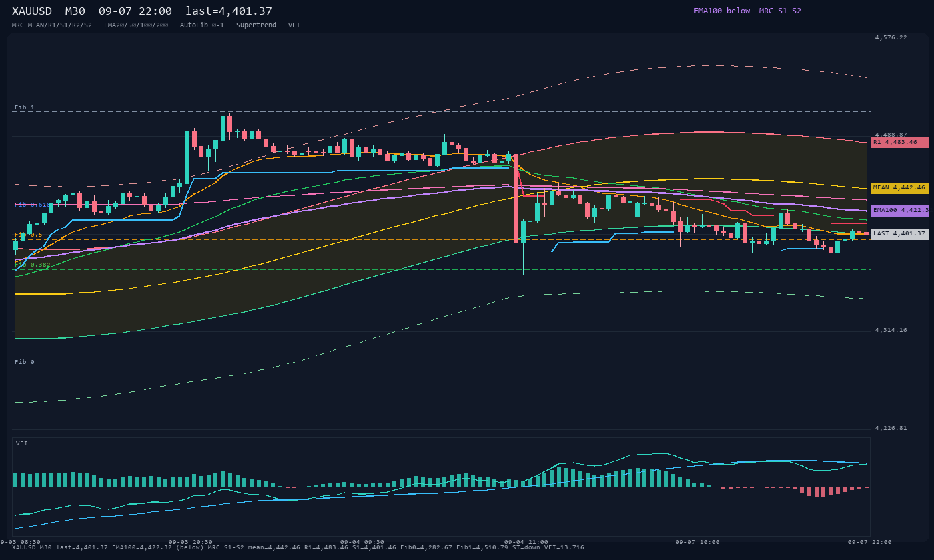This screenshot has width=934, height=560.
Task: Click the XAUUSD symbol title
Action: coord(32,11)
